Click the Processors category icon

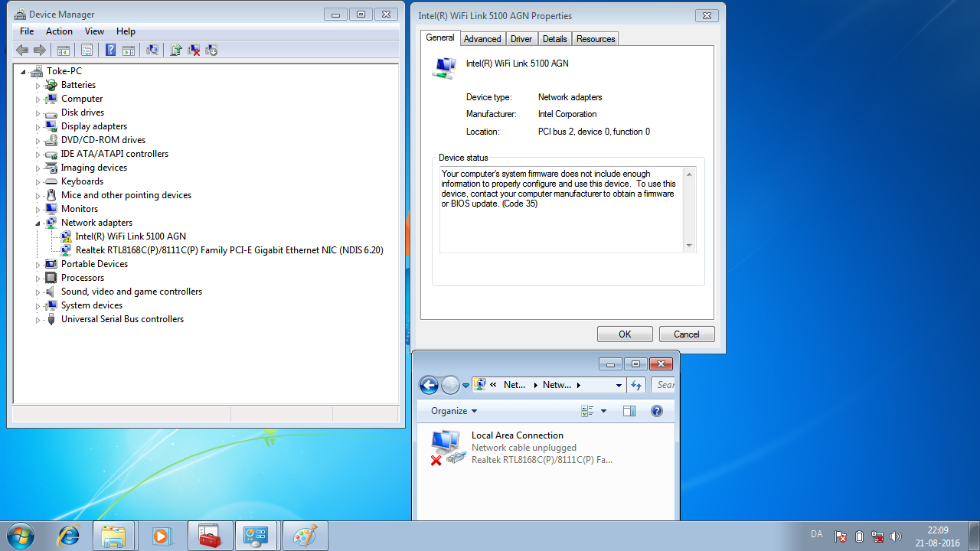tap(51, 278)
